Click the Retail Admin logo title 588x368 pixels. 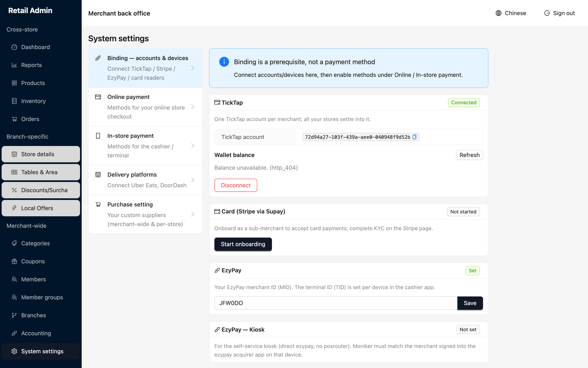[30, 10]
